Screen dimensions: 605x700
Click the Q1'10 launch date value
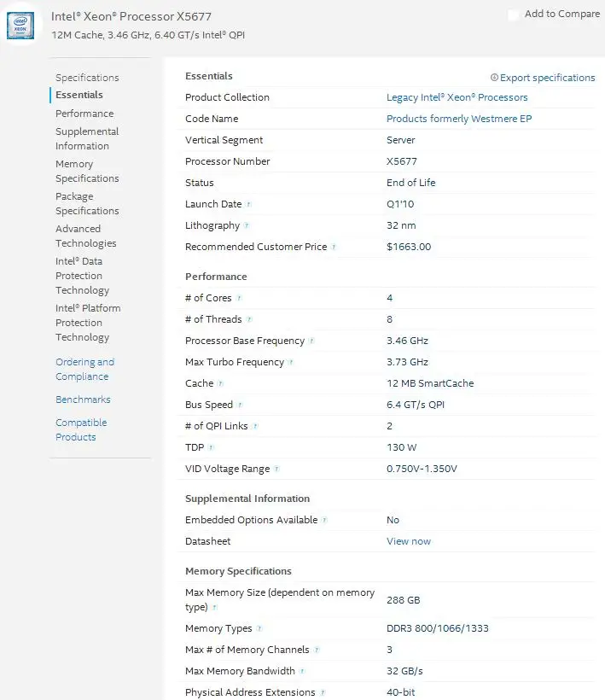[400, 204]
